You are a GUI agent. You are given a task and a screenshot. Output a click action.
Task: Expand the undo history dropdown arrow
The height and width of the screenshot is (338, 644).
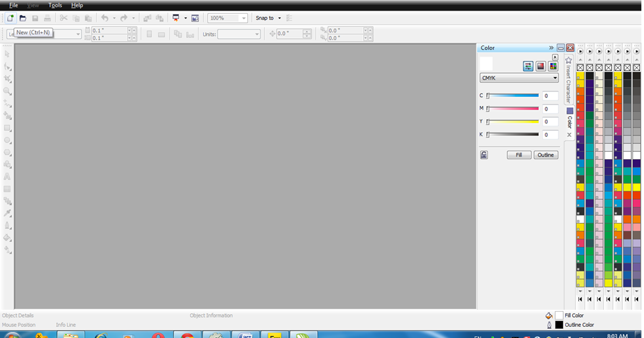click(114, 18)
